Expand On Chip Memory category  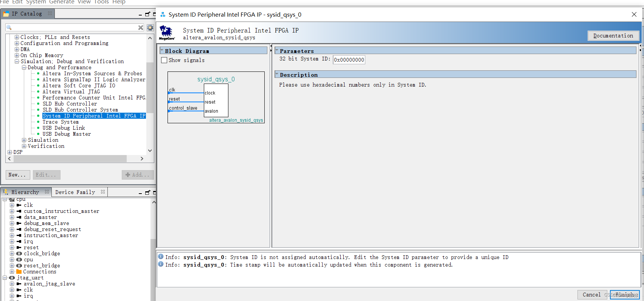tap(17, 55)
